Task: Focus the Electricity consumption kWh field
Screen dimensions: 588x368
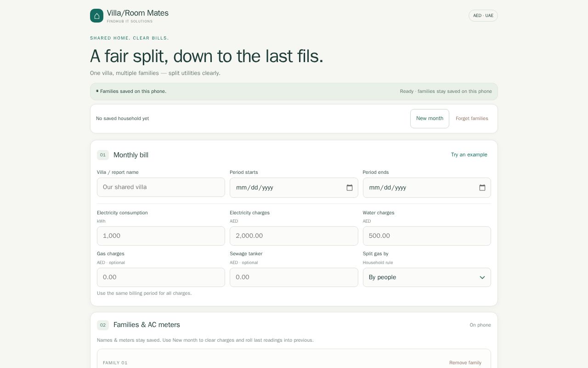Action: (161, 236)
